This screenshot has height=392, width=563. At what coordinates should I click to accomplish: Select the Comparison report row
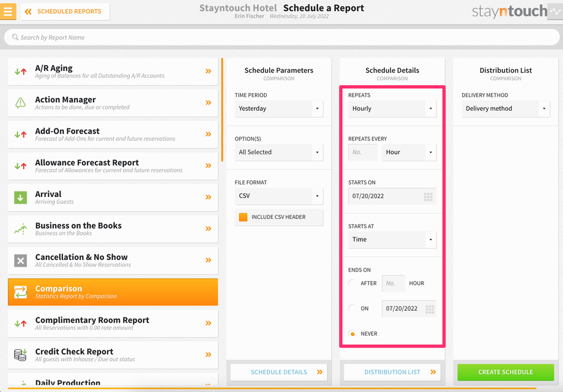pos(113,292)
